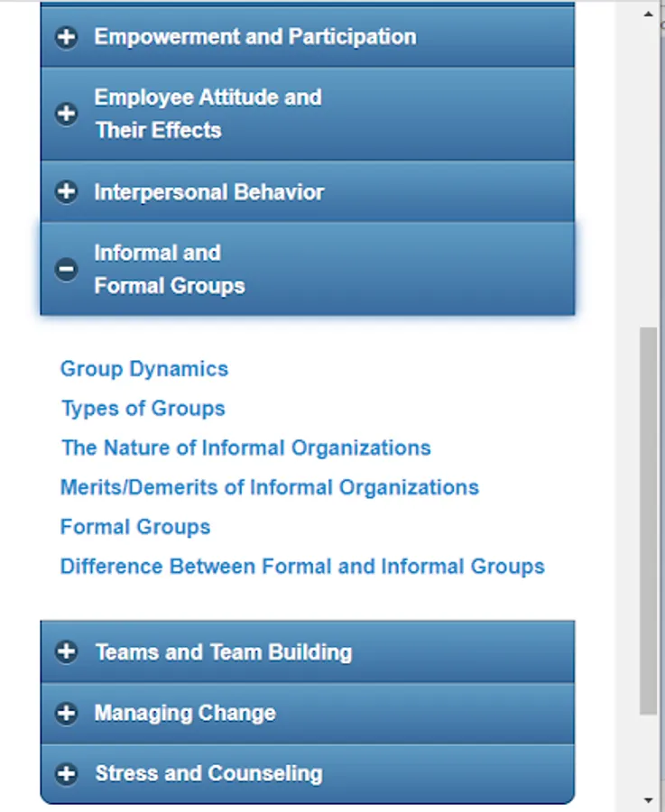Click plus icon beside Stress and Counseling
665x812 pixels.
click(x=66, y=774)
